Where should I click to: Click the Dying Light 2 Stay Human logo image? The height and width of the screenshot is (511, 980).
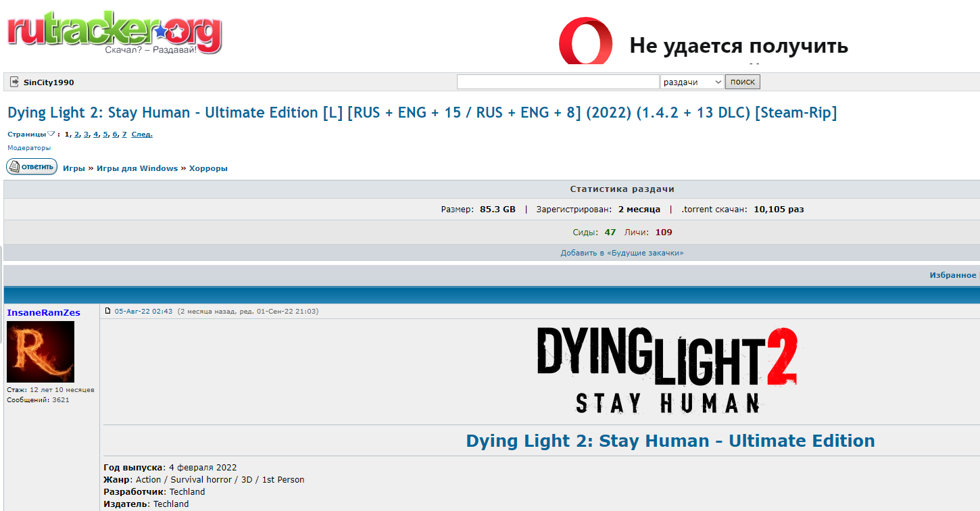click(x=668, y=369)
